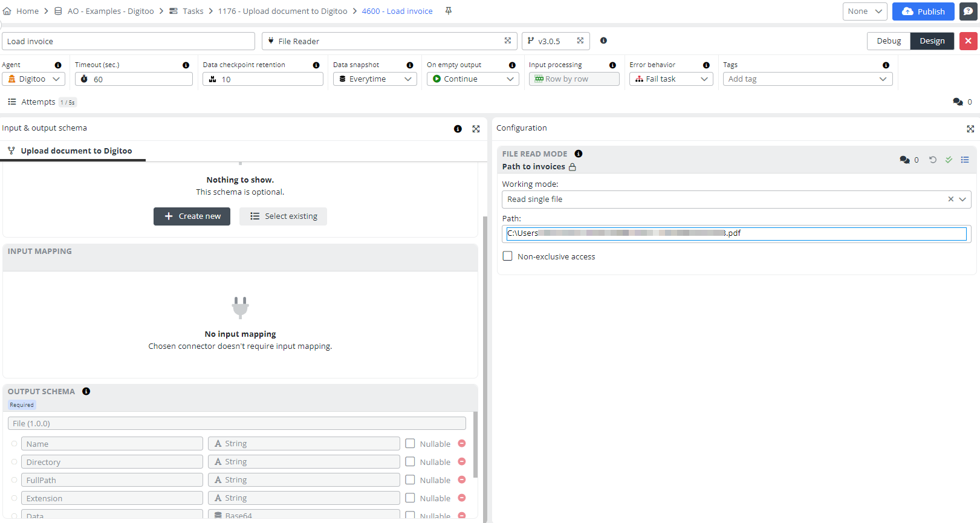Viewport: 980px width, 523px height.
Task: Remove the Name output schema field
Action: 462,444
